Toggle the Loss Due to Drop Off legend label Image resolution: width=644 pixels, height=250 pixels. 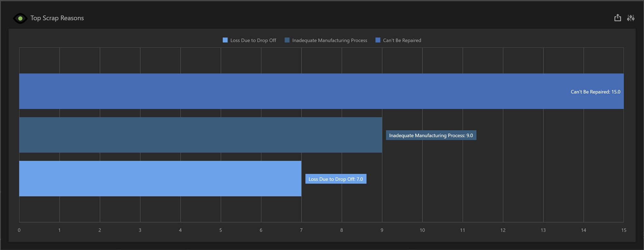point(253,40)
